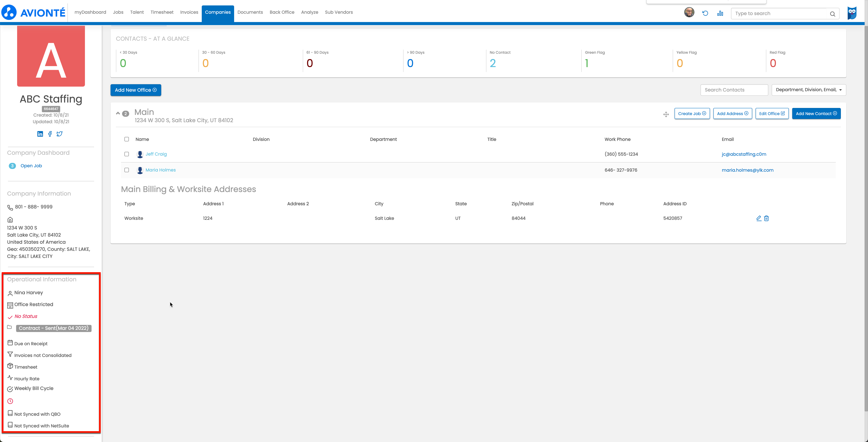This screenshot has height=442, width=868.
Task: Click the pulse icon beside Hourly Rate
Action: 10,378
